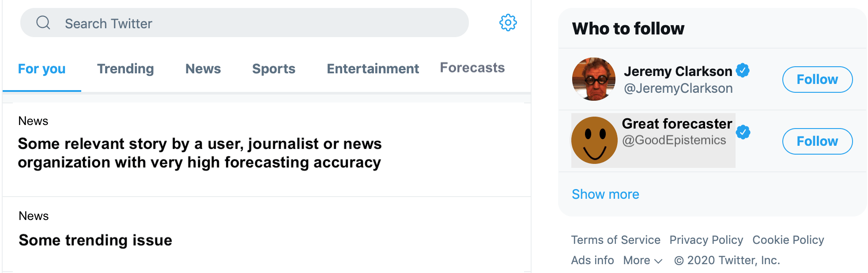Click Show more in Who to follow
Image resolution: width=868 pixels, height=273 pixels.
click(x=605, y=194)
